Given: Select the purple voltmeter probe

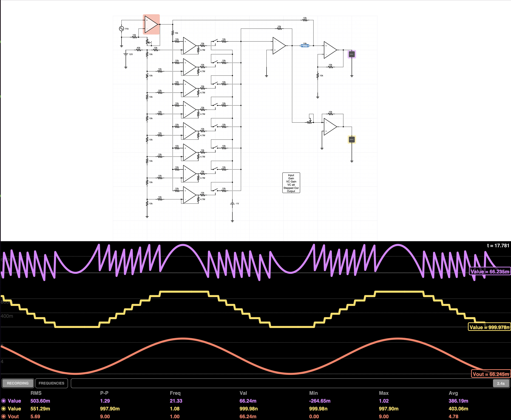Looking at the screenshot, I should (x=352, y=54).
